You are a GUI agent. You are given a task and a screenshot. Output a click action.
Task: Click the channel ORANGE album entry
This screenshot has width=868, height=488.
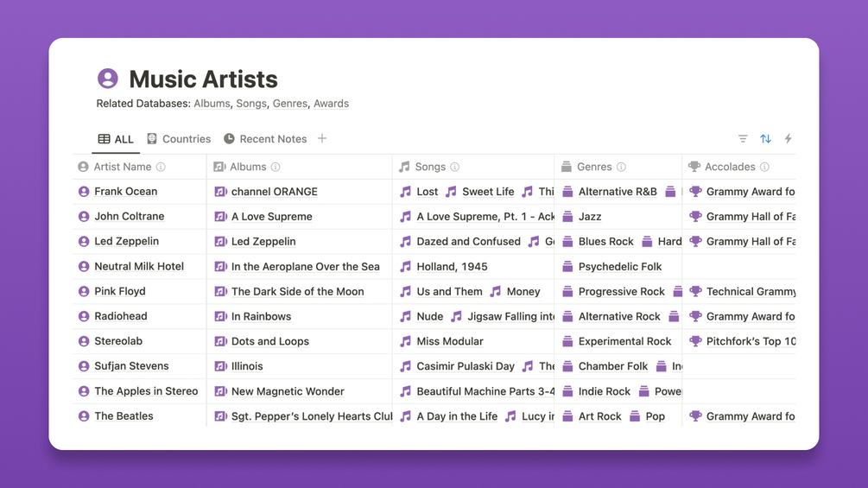coord(274,192)
